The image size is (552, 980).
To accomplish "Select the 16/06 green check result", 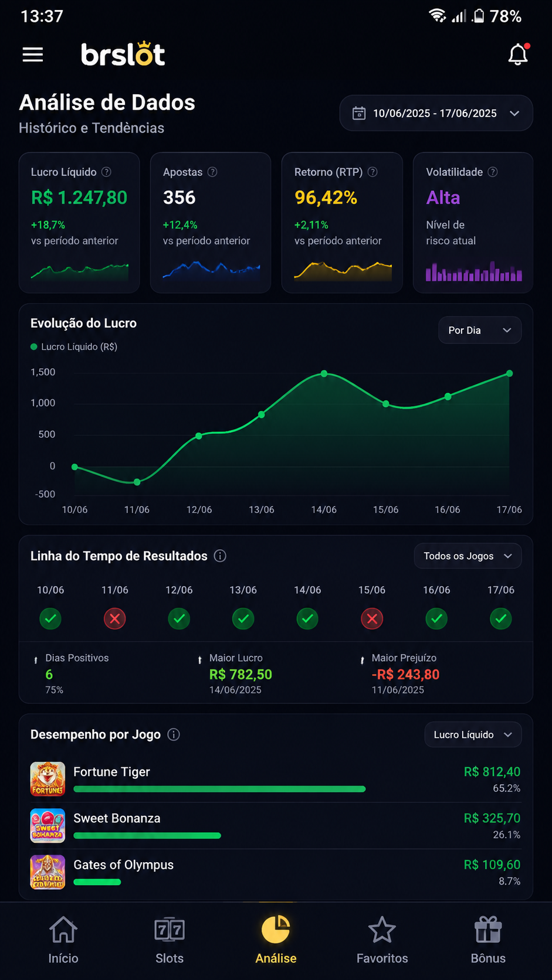I will pyautogui.click(x=436, y=618).
